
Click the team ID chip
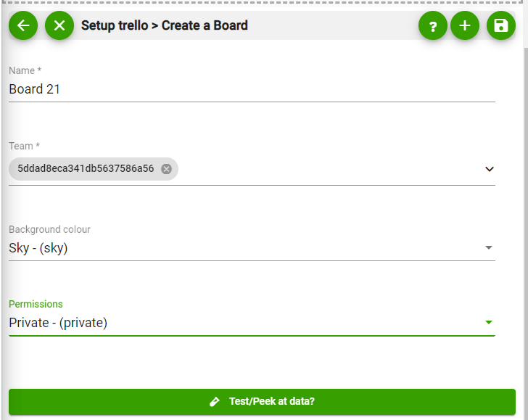pyautogui.click(x=94, y=169)
